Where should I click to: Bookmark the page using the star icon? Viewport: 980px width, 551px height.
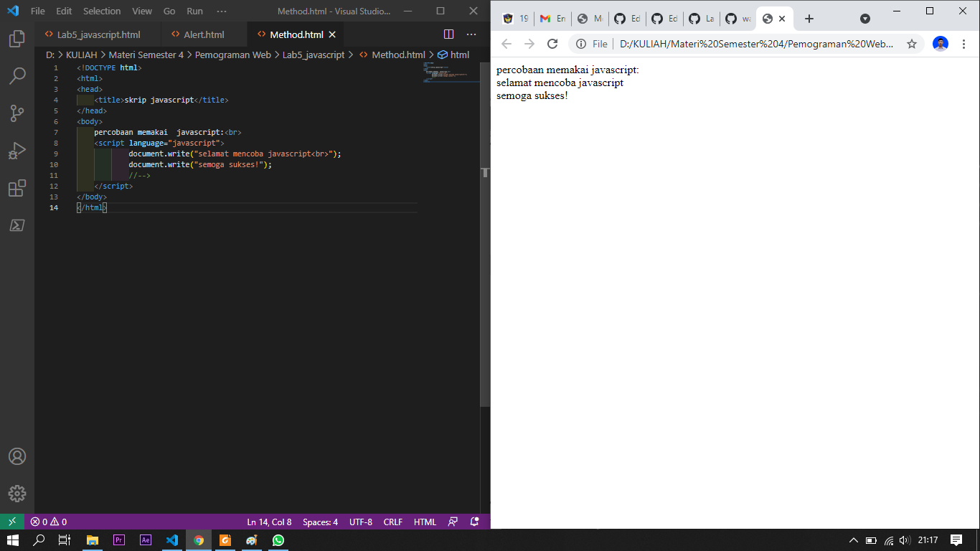coord(912,44)
